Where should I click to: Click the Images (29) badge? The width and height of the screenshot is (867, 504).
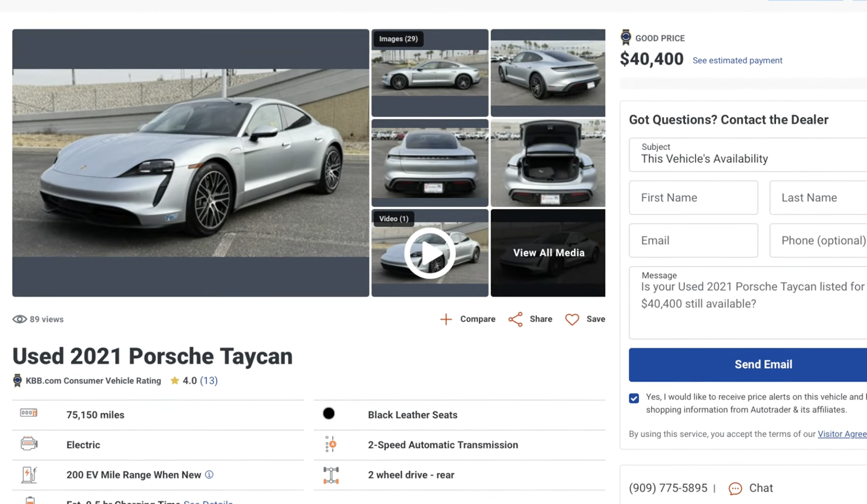point(398,39)
